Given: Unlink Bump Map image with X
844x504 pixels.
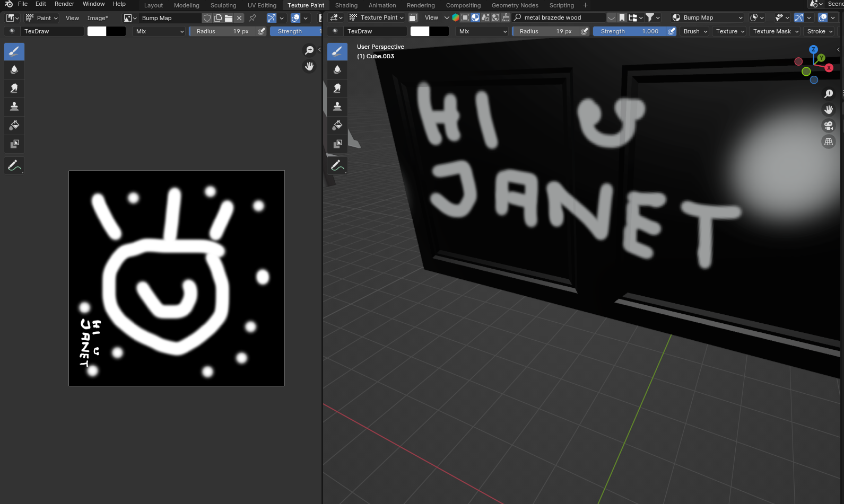Looking at the screenshot, I should pos(239,18).
